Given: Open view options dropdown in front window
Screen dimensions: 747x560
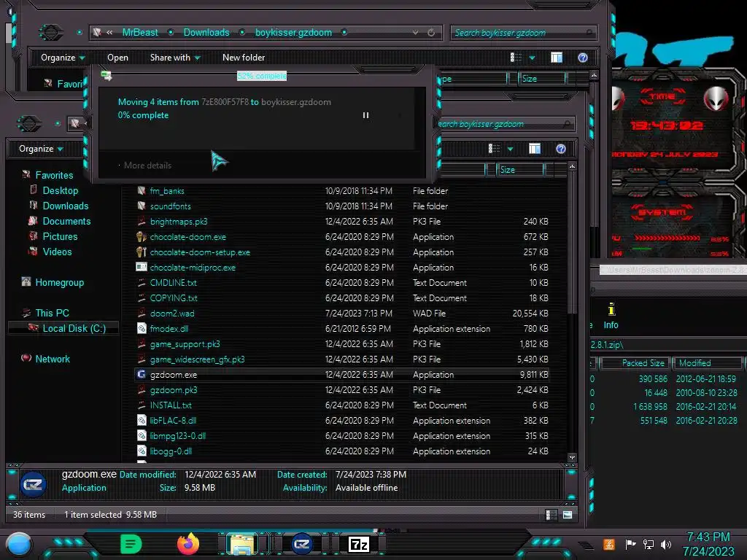Looking at the screenshot, I should click(510, 149).
